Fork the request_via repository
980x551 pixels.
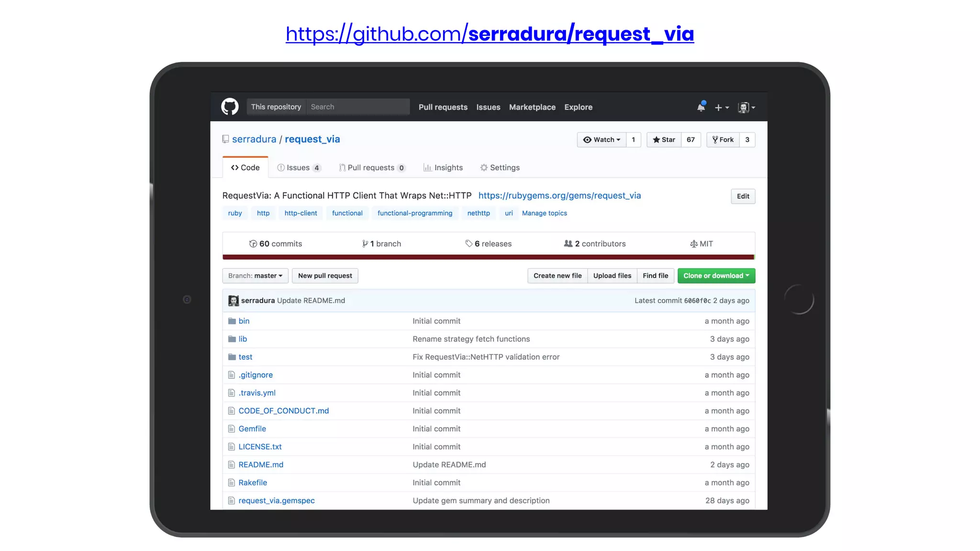pyautogui.click(x=723, y=140)
